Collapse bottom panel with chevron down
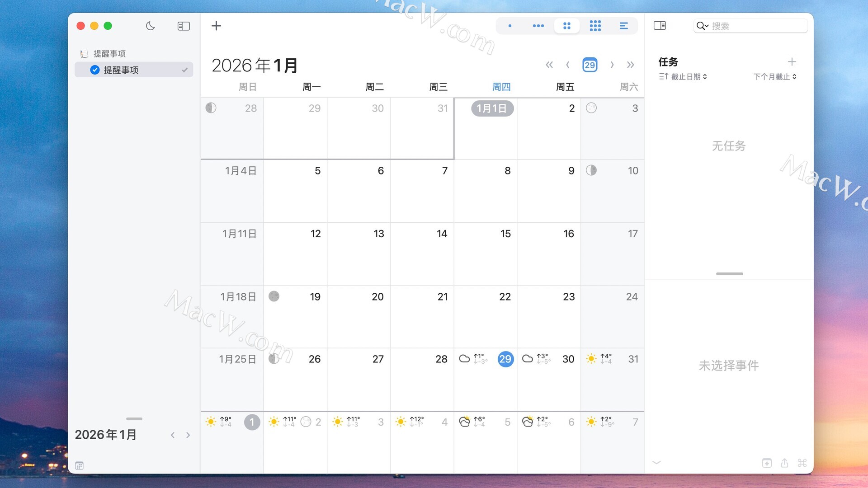Viewport: 868px width, 488px height. pos(656,462)
